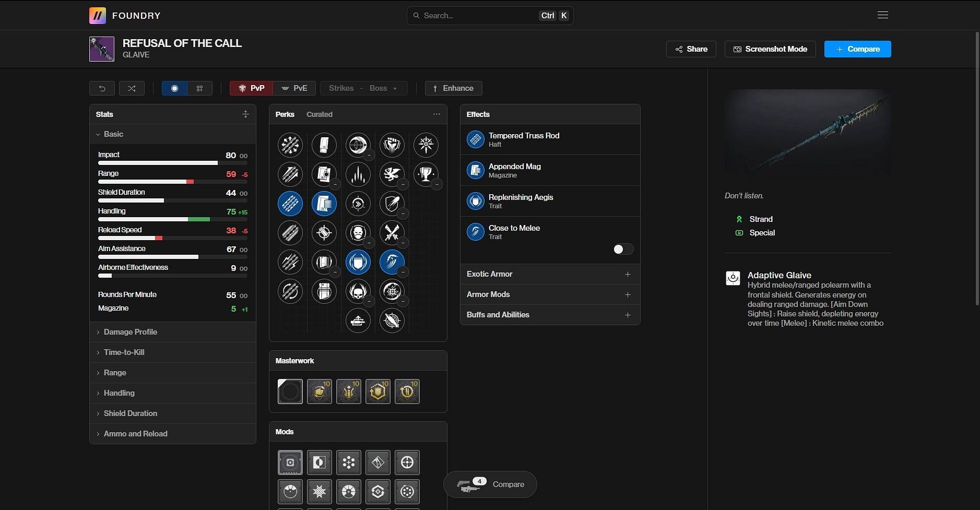Expand the Damage Profile section
The image size is (980, 510).
coord(173,332)
